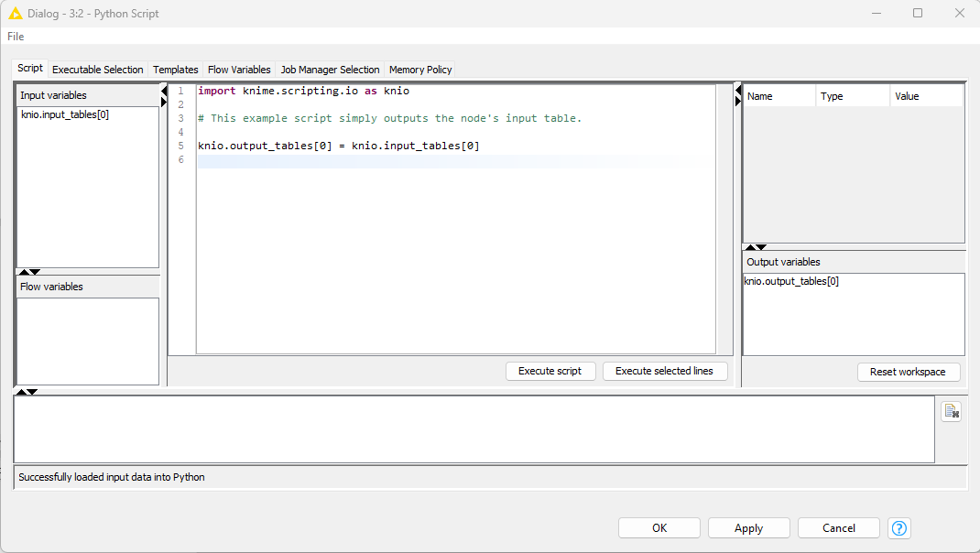
Task: Expand left panel using the right-pointing arrow
Action: click(164, 102)
